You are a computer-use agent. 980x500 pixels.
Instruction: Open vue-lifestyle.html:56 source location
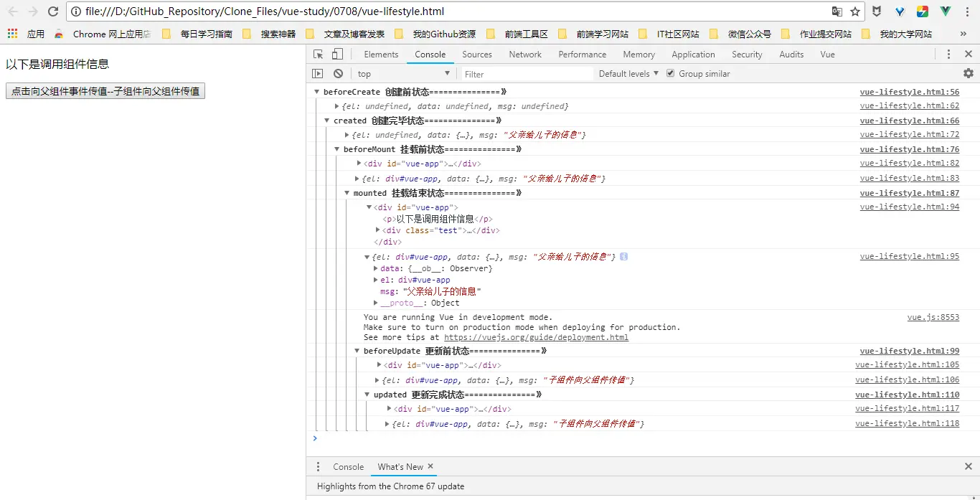[910, 90]
